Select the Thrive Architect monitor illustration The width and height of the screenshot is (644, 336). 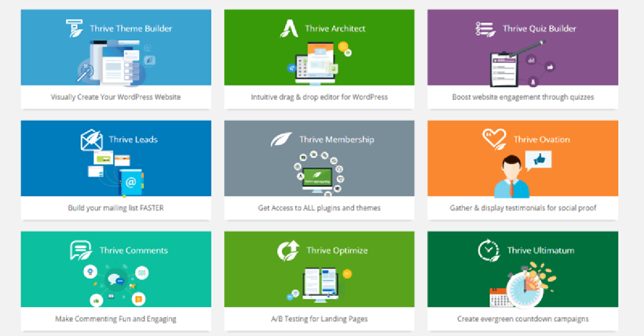(x=319, y=63)
